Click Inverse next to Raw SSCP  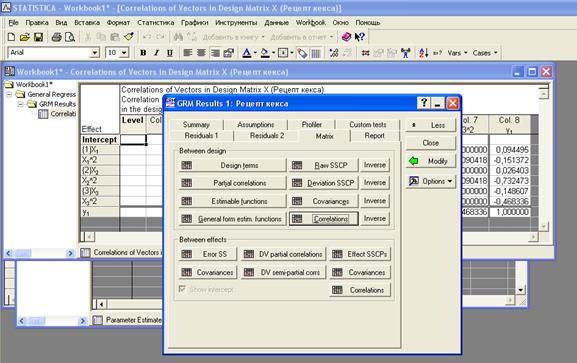click(x=375, y=165)
